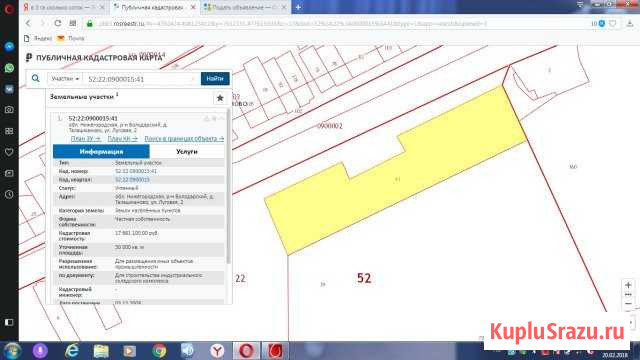
Task: Toggle the heart bookmark icon in address bar
Action: point(613,24)
